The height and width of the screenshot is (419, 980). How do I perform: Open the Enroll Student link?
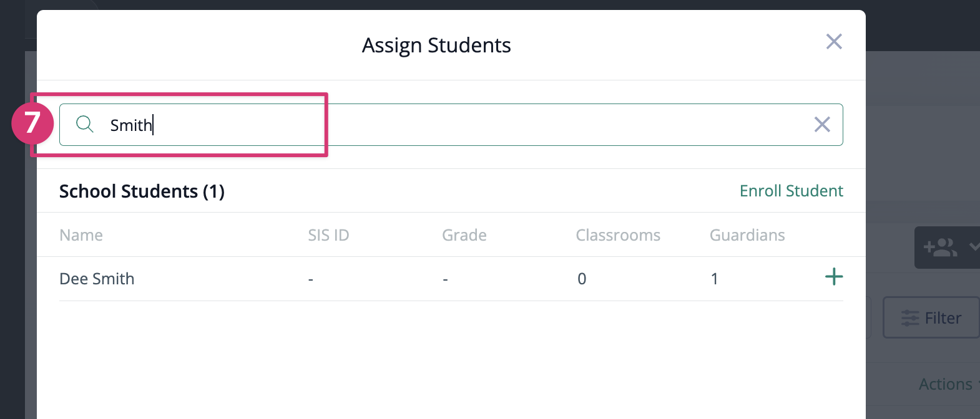tap(791, 191)
